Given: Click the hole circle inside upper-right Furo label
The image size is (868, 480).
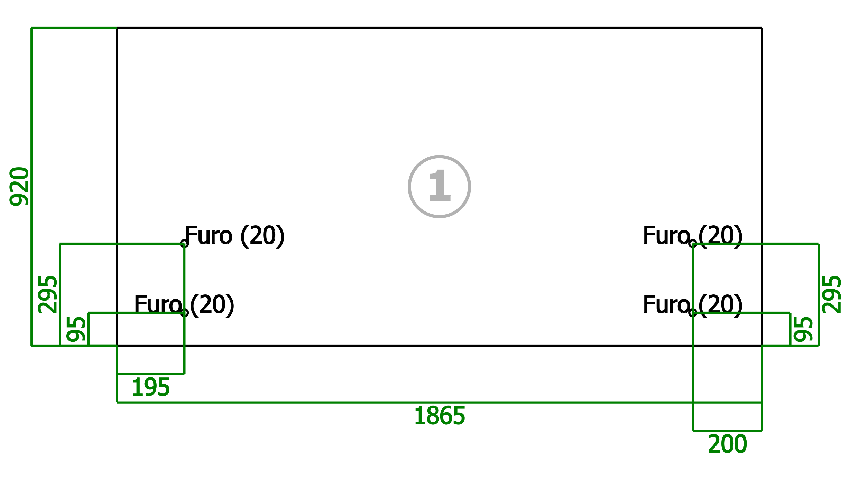Looking at the screenshot, I should click(x=693, y=244).
